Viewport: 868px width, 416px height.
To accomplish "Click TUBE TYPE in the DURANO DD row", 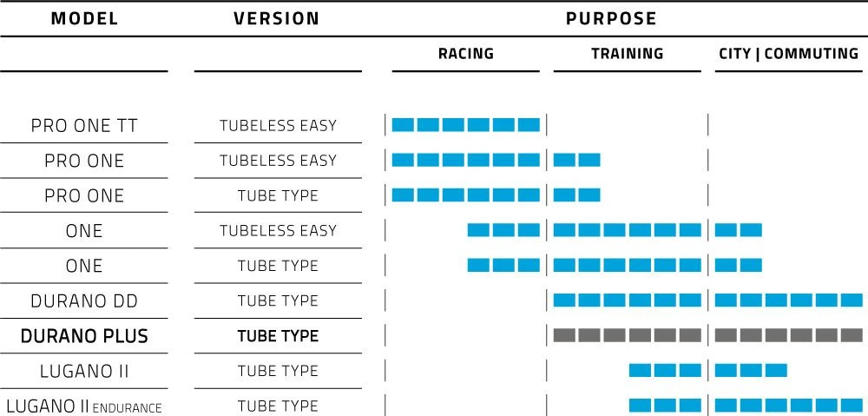I will [x=278, y=301].
